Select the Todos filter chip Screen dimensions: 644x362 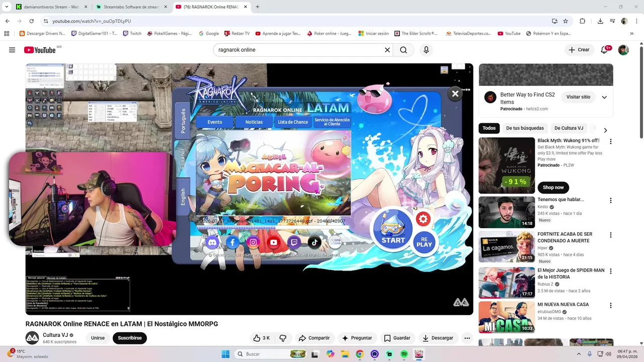click(489, 128)
